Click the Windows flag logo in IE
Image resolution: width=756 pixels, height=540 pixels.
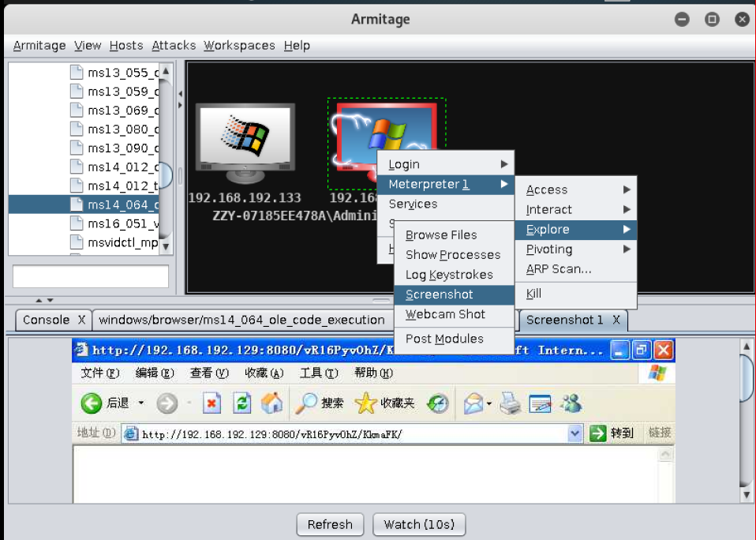point(657,373)
